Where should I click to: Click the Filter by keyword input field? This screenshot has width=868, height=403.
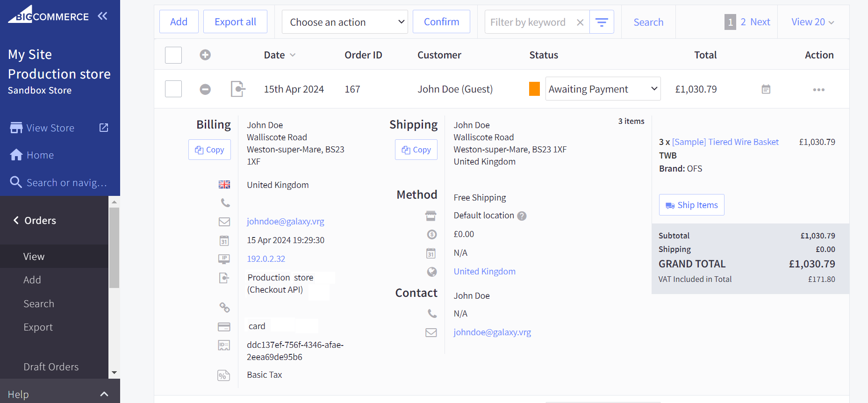pos(528,22)
